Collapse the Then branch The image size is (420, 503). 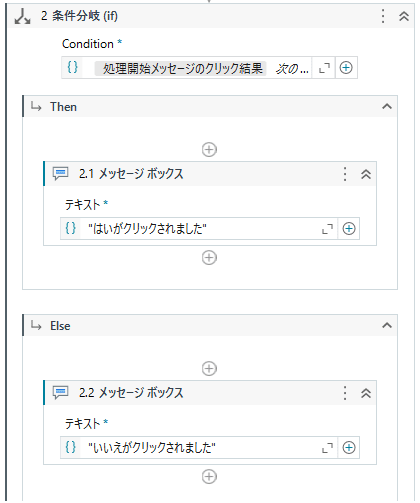click(387, 107)
